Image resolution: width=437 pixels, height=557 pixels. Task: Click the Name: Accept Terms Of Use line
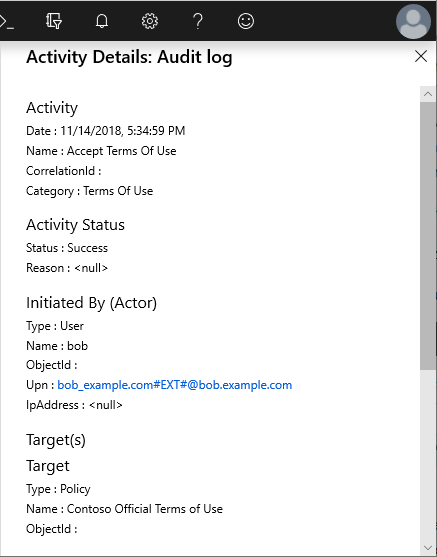tap(101, 151)
